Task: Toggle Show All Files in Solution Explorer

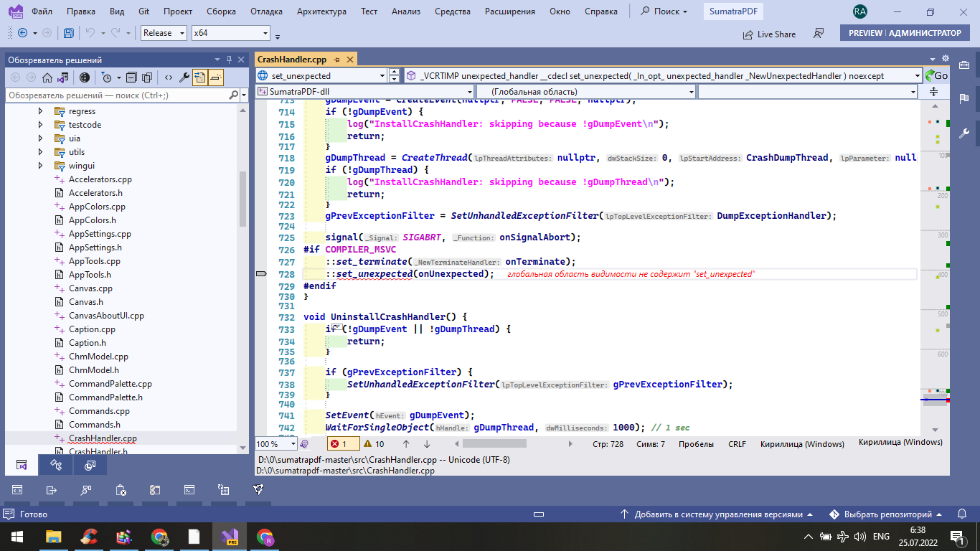Action: pyautogui.click(x=84, y=77)
